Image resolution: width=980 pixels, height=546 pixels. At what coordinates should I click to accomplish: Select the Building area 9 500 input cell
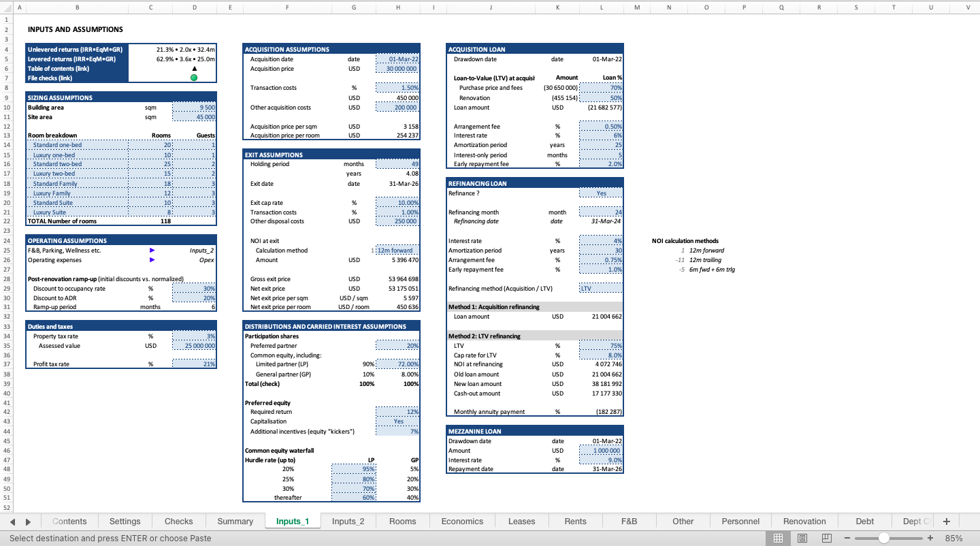[x=195, y=108]
